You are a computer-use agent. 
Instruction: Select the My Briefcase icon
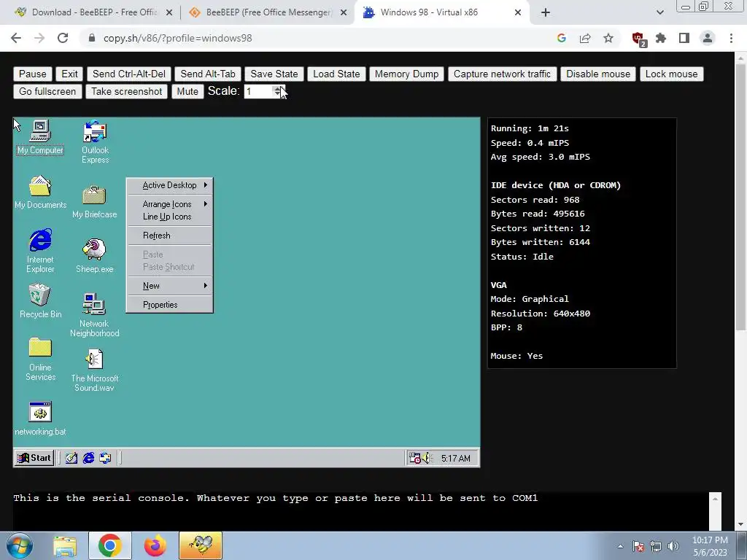(x=94, y=202)
